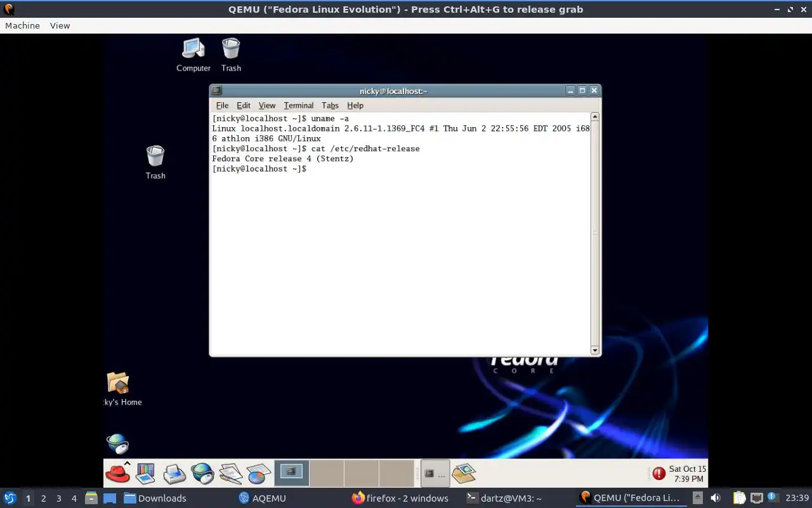Viewport: 812px width, 508px height.
Task: Switch to second Fedora workspace
Action: [327, 473]
